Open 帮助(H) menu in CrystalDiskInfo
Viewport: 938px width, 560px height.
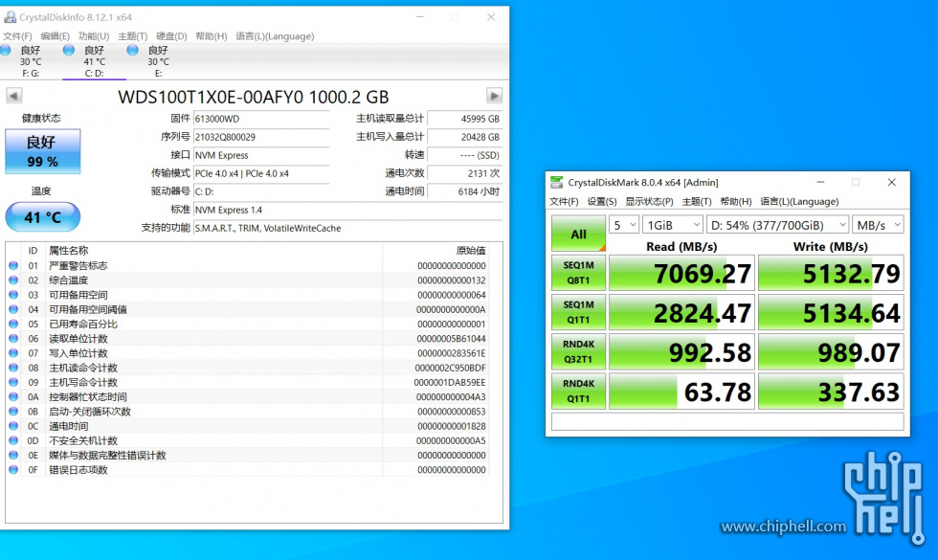[212, 36]
